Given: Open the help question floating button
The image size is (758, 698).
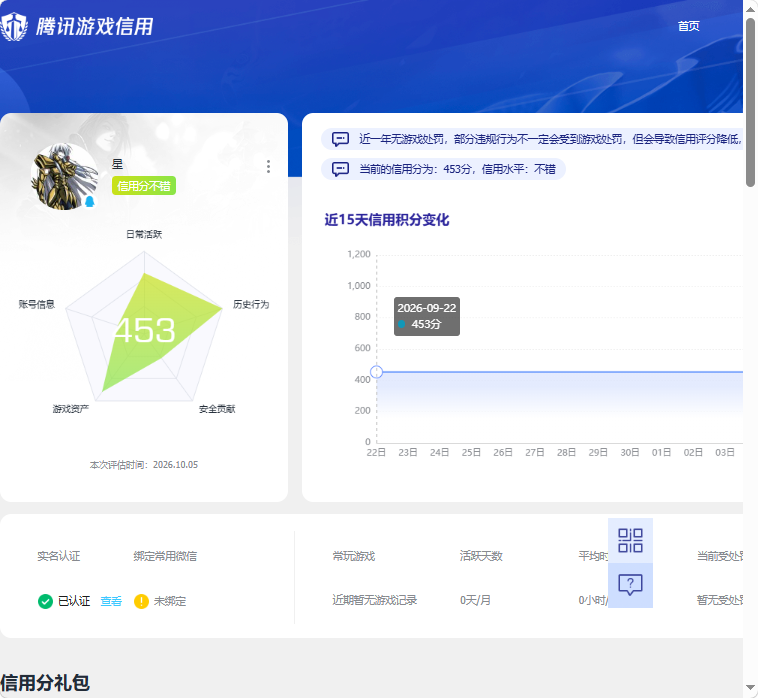Looking at the screenshot, I should point(630,585).
